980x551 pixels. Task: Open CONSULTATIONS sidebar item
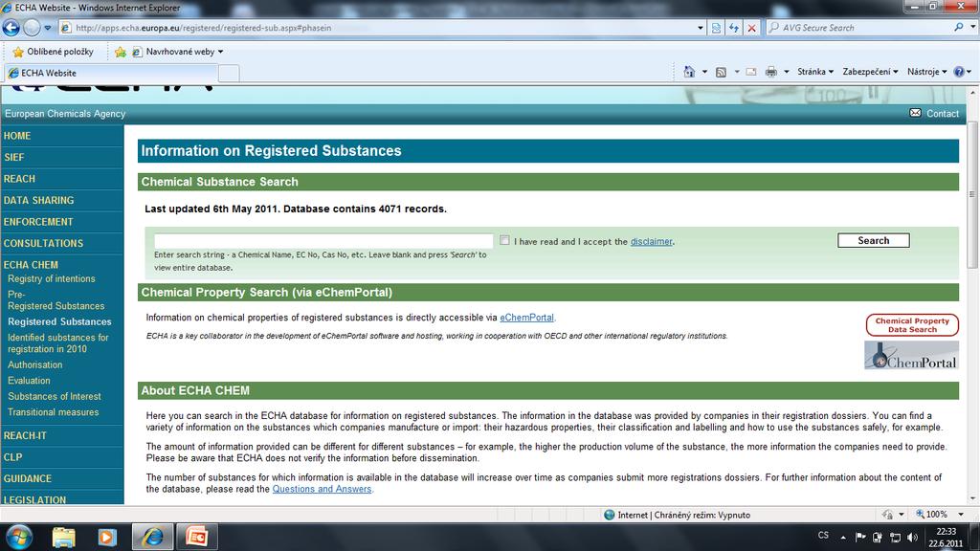(x=43, y=244)
